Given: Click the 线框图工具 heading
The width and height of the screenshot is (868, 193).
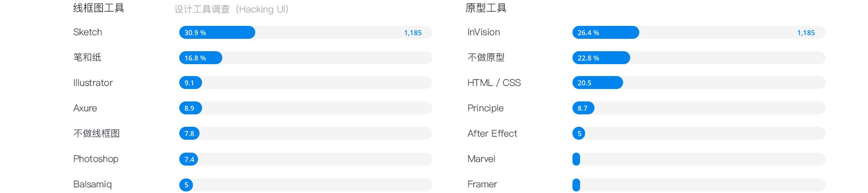Looking at the screenshot, I should [99, 8].
